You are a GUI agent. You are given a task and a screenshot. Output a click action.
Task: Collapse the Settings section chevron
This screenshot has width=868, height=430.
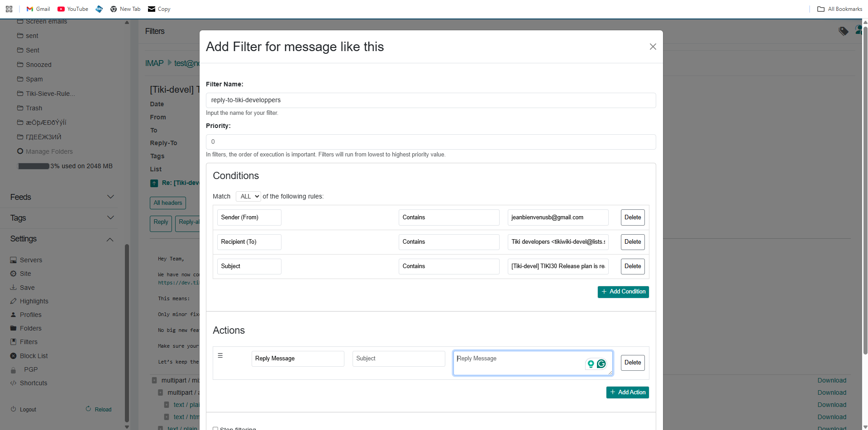[110, 240]
